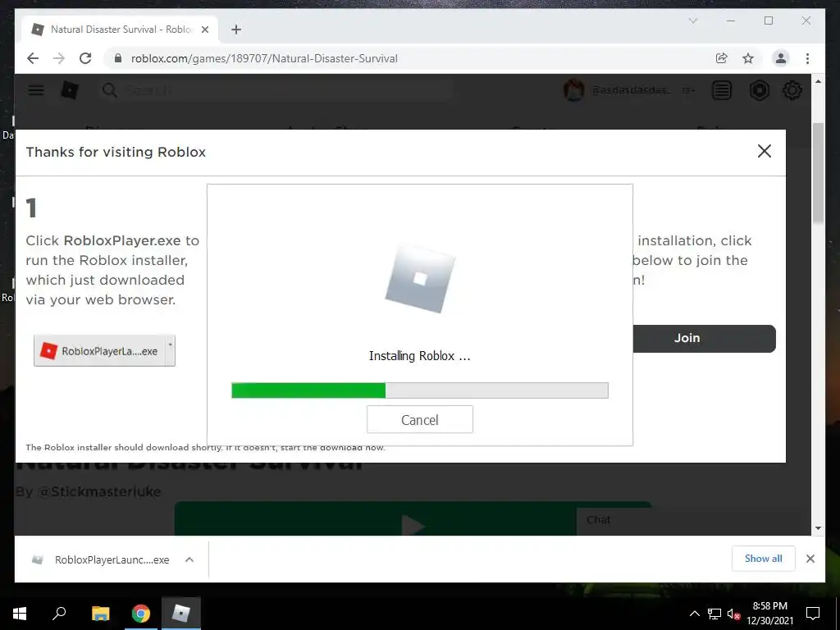Open the Roblox user avatar profile

[x=573, y=90]
